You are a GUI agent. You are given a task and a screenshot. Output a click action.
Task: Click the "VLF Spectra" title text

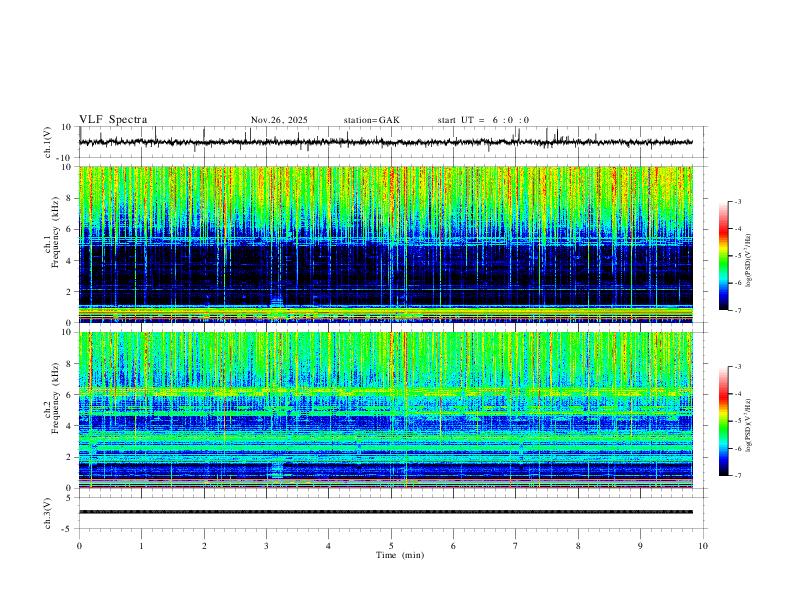pos(113,120)
